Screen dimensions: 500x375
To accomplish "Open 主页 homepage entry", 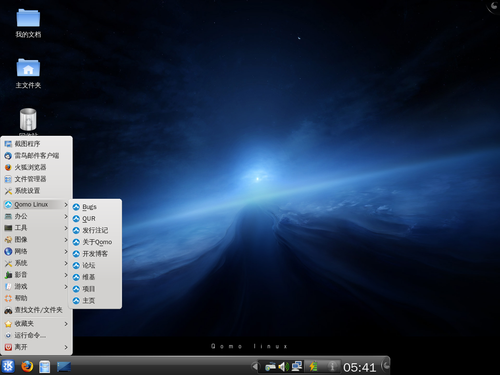I will click(x=95, y=301).
